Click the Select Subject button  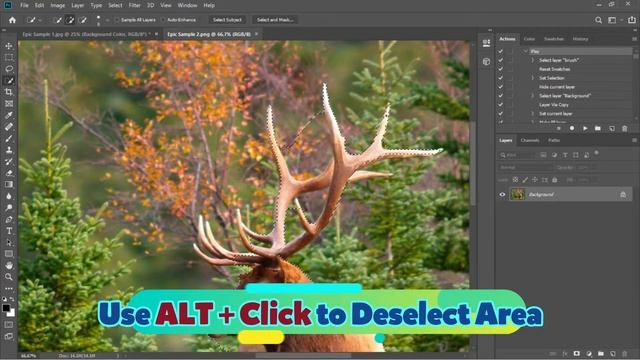pos(227,20)
